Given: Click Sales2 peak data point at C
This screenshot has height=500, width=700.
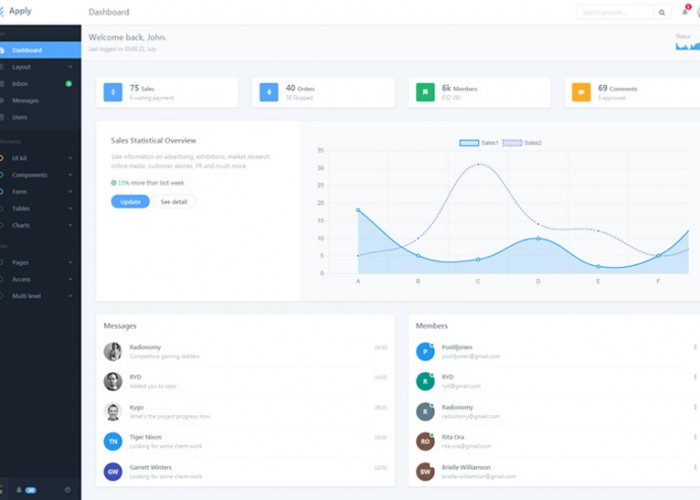Looking at the screenshot, I should [478, 164].
